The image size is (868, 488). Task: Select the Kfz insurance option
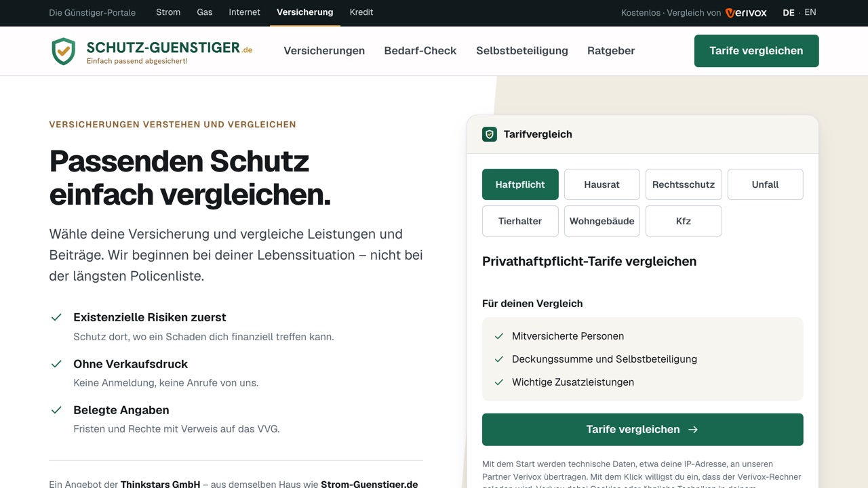coord(684,221)
